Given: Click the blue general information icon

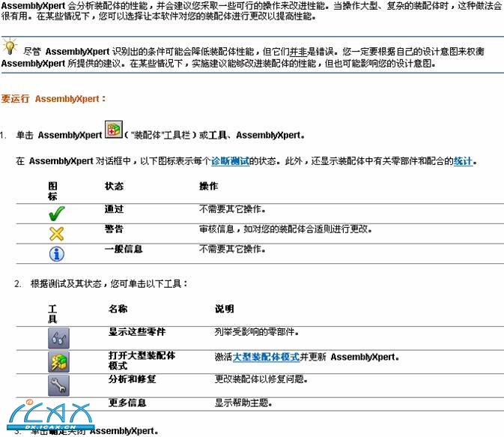Looking at the screenshot, I should click(57, 254).
